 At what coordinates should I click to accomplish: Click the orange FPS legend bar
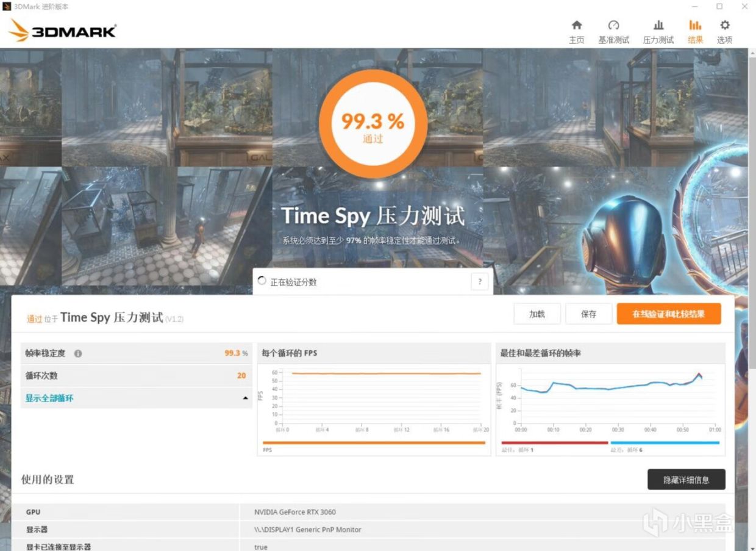click(x=374, y=442)
